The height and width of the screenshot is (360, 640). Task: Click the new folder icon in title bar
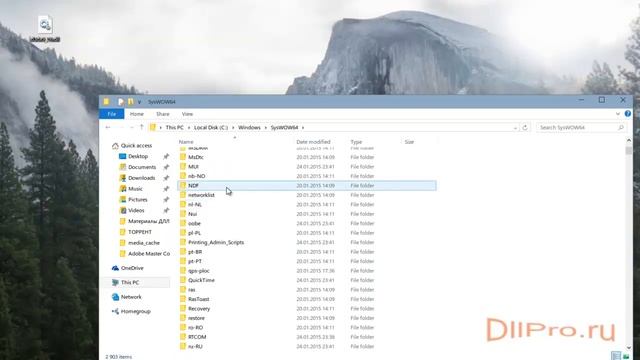(130, 101)
